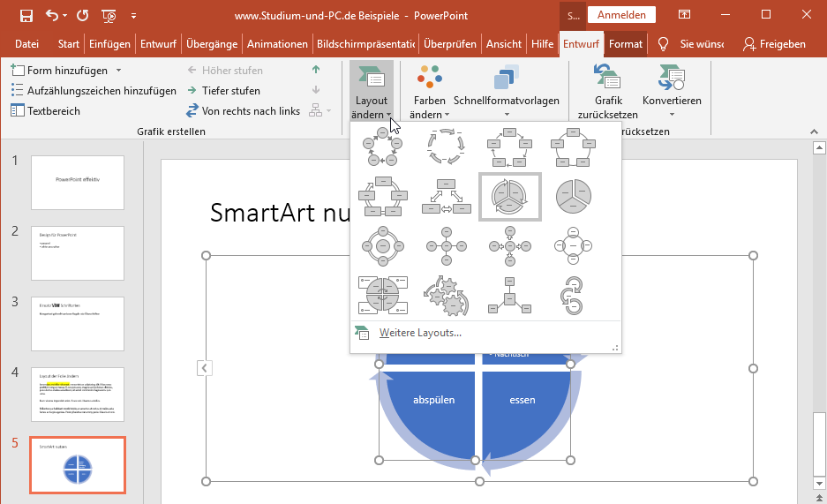Click the 'Sie wünschen' lightbulb search
The width and height of the screenshot is (827, 504).
[x=691, y=44]
